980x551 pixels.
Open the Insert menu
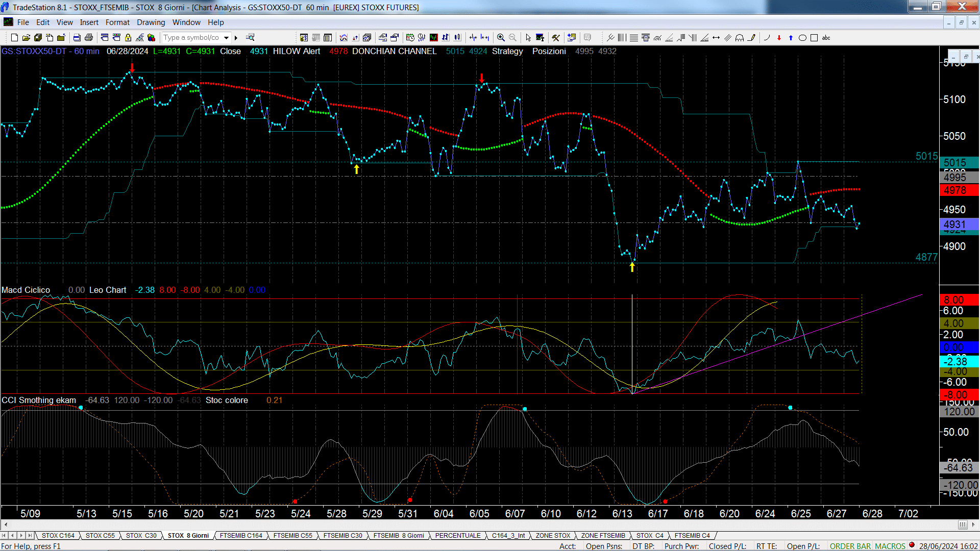[x=89, y=22]
